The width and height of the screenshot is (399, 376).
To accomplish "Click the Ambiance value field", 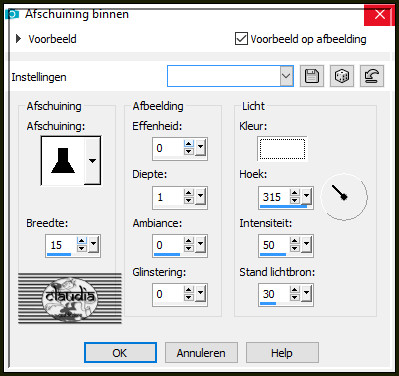I will click(169, 245).
